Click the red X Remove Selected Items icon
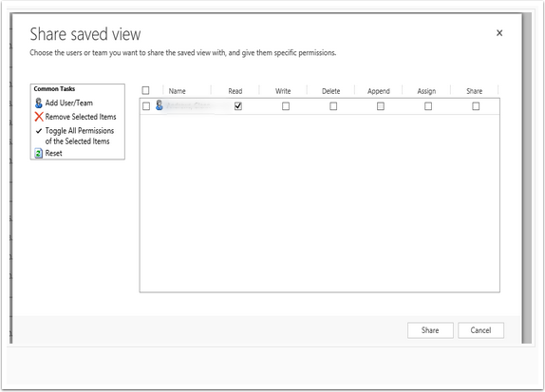Image resolution: width=545 pixels, height=392 pixels. [x=39, y=117]
